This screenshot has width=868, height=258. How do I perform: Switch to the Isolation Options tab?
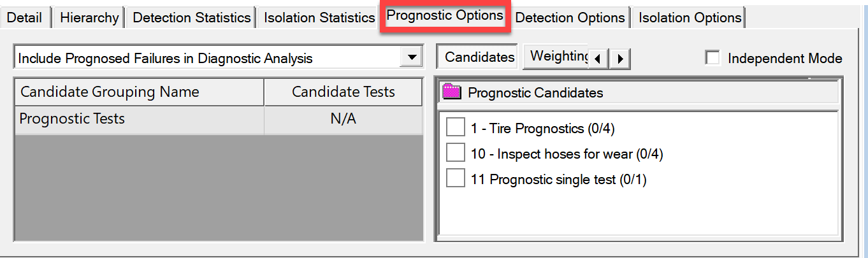(690, 18)
